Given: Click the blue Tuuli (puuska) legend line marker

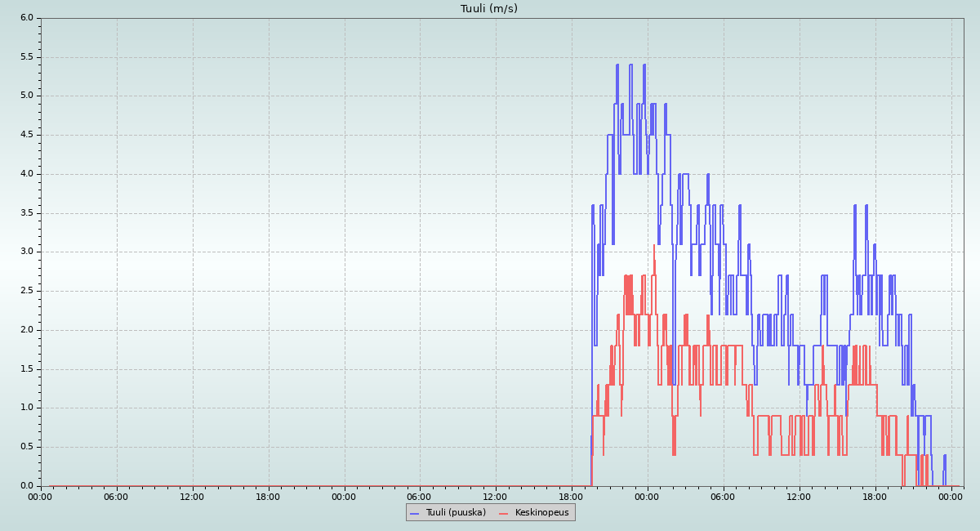Looking at the screenshot, I should (415, 513).
